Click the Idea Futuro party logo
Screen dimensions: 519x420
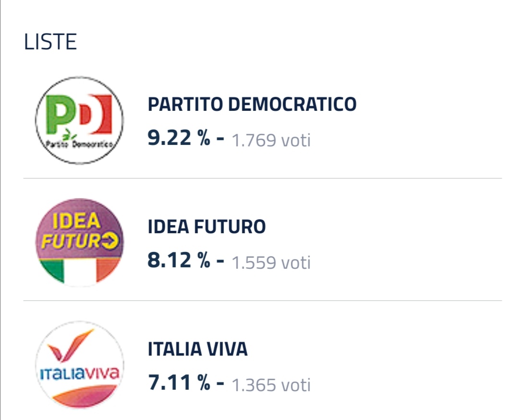pyautogui.click(x=79, y=242)
